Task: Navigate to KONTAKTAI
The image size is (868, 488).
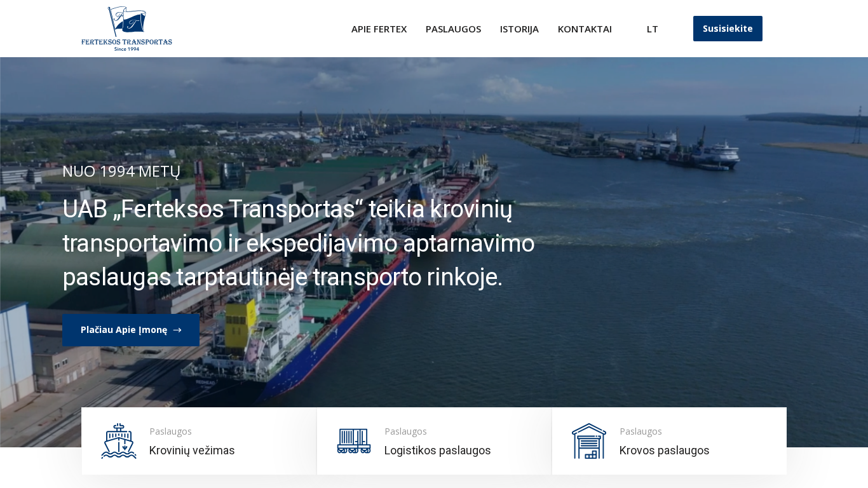Action: point(585,29)
